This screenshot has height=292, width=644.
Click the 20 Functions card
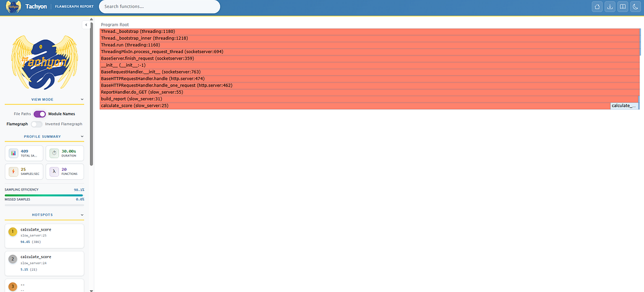(65, 171)
